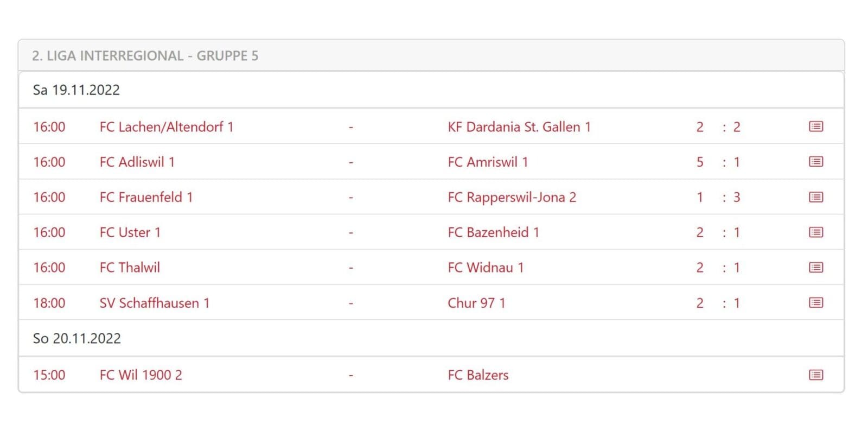Open match details icon for FC Lachen/Altendorf game
Screen dimensions: 868x430
[816, 127]
